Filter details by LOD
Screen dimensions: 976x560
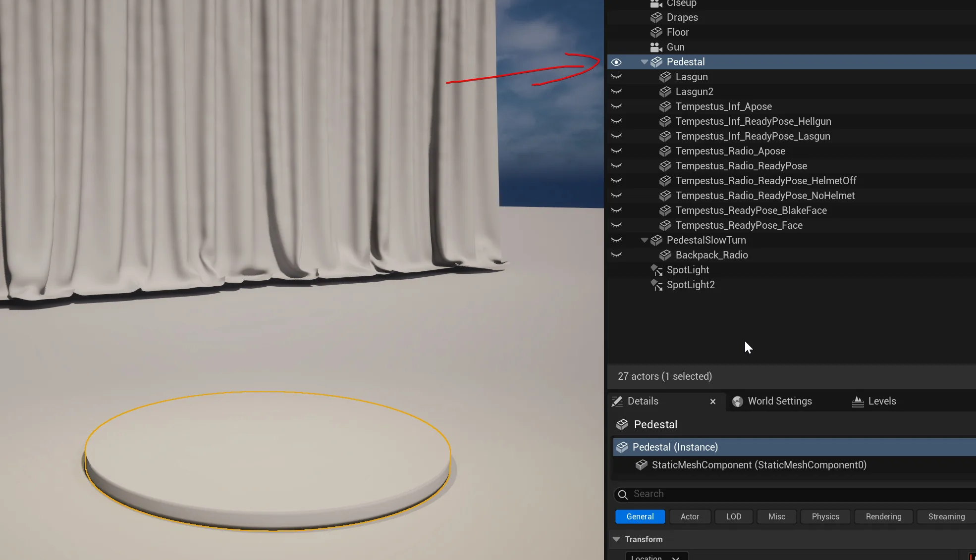click(x=734, y=516)
